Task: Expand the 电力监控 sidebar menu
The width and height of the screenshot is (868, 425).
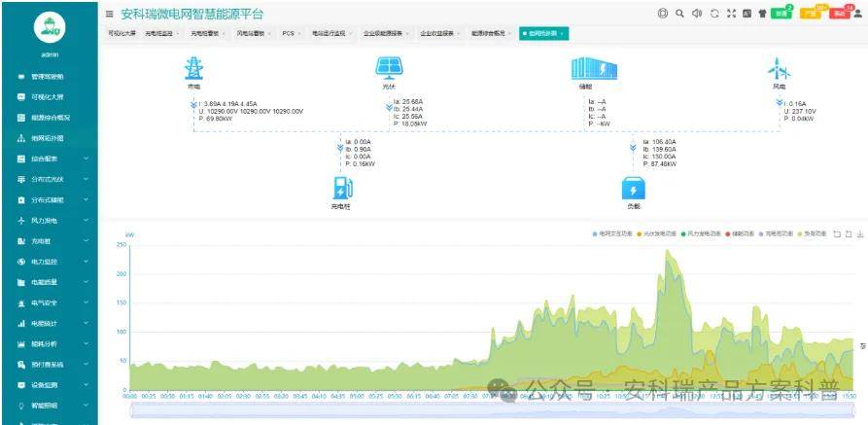Action: click(x=52, y=262)
